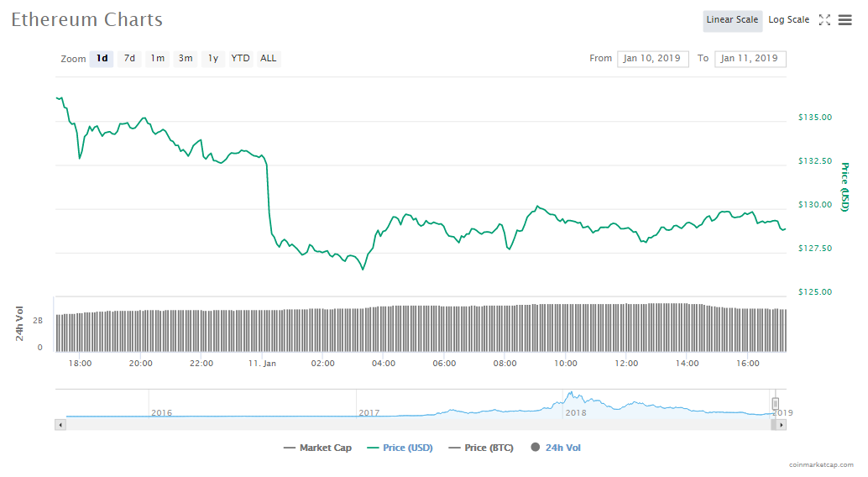Click the navigator range handle near 2019
This screenshot has height=477, width=868.
coord(776,403)
